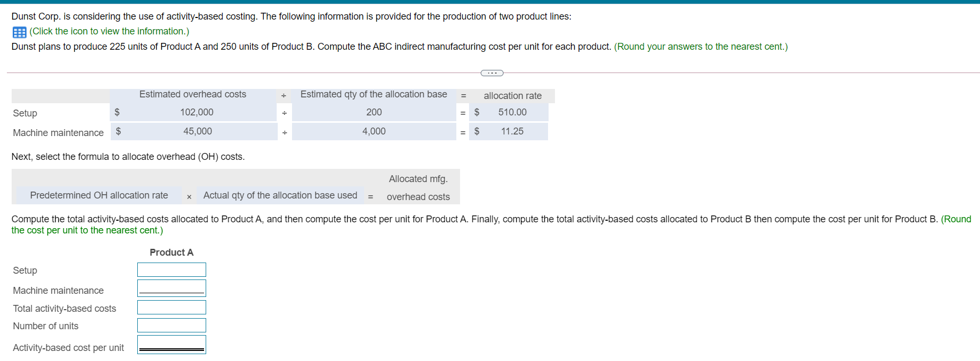Expand the ellipsis divider handle

492,73
